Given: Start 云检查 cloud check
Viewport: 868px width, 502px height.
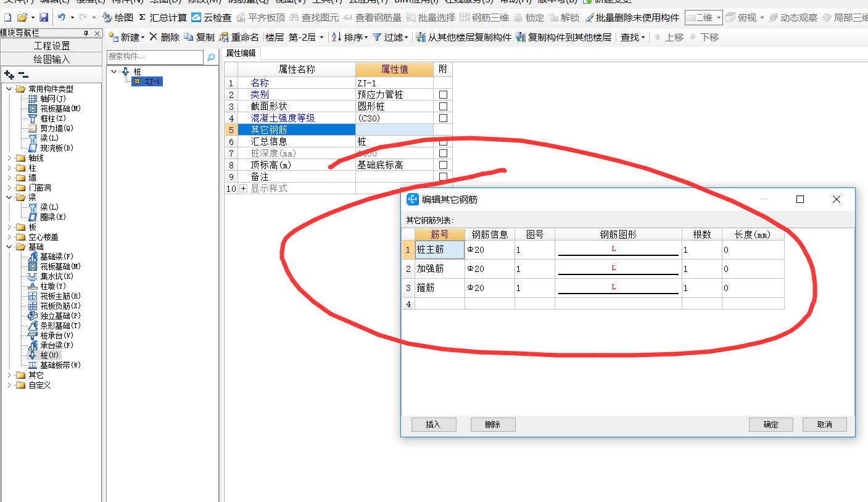Looking at the screenshot, I should coord(212,17).
